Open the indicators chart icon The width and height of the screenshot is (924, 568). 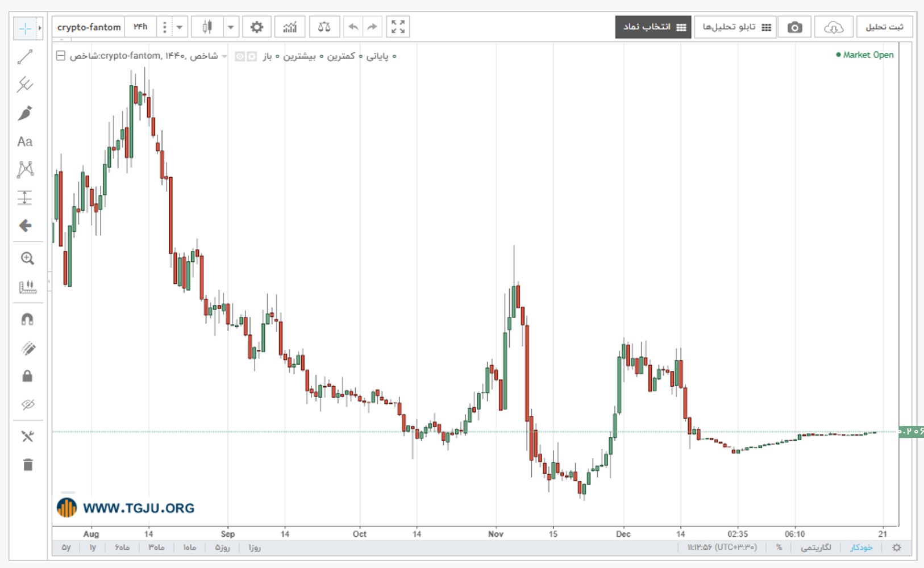pyautogui.click(x=290, y=27)
